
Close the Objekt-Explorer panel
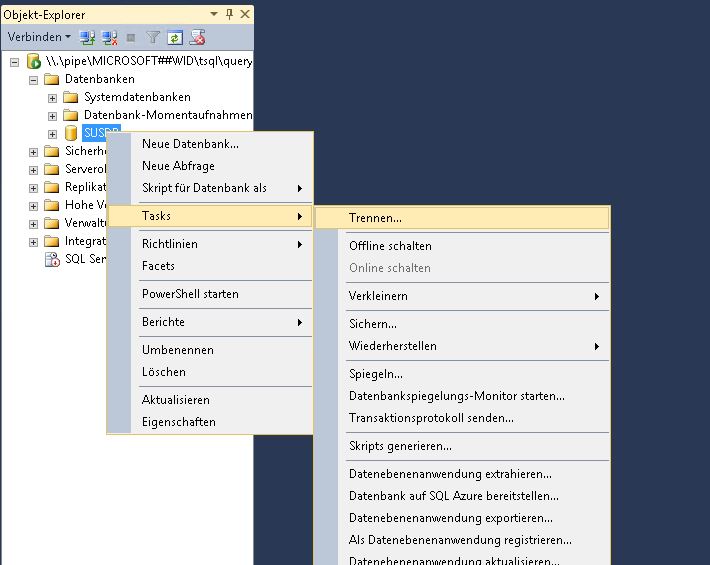pos(245,14)
